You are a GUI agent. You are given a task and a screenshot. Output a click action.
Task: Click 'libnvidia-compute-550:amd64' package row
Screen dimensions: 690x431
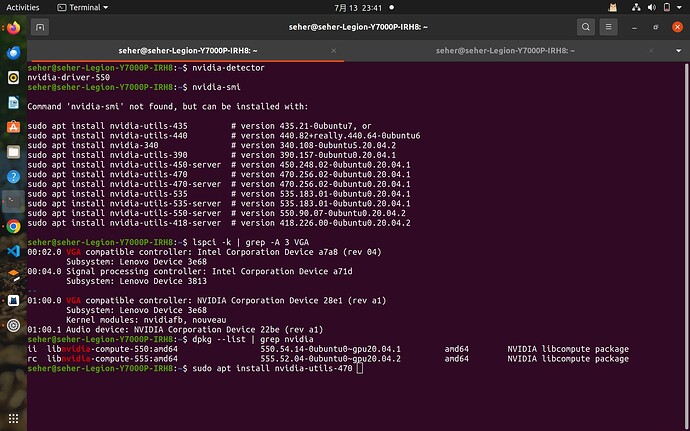coord(328,349)
